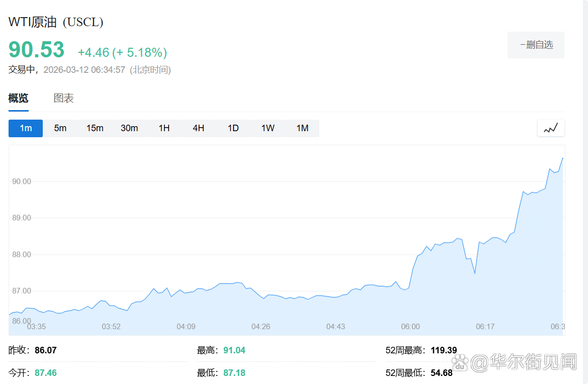Choose the 1M monthly interval
Image resolution: width=588 pixels, height=384 pixels.
coord(302,128)
